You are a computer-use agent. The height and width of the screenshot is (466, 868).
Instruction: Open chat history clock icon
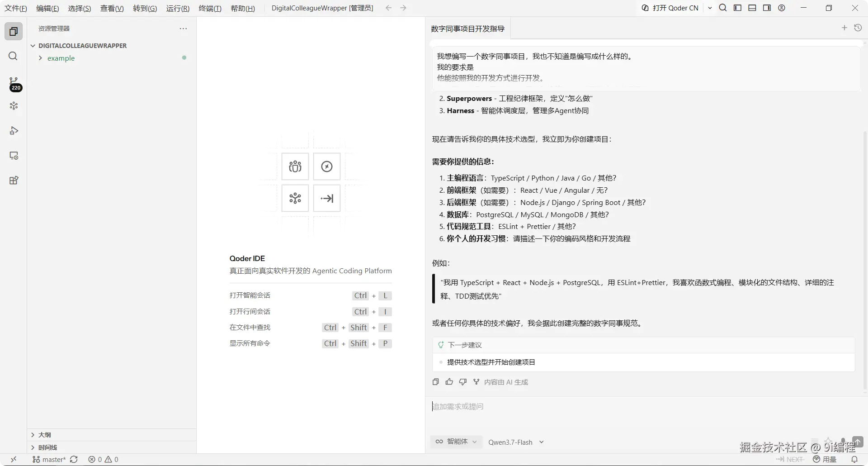[858, 28]
